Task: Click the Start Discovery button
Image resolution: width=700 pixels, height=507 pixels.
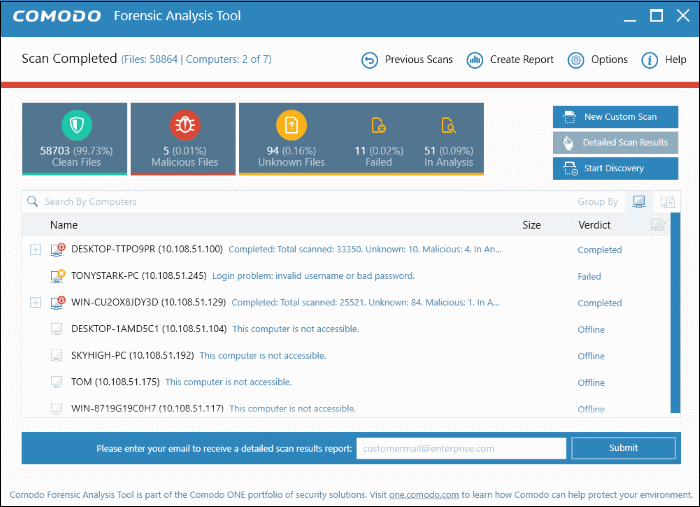Action: [x=615, y=168]
